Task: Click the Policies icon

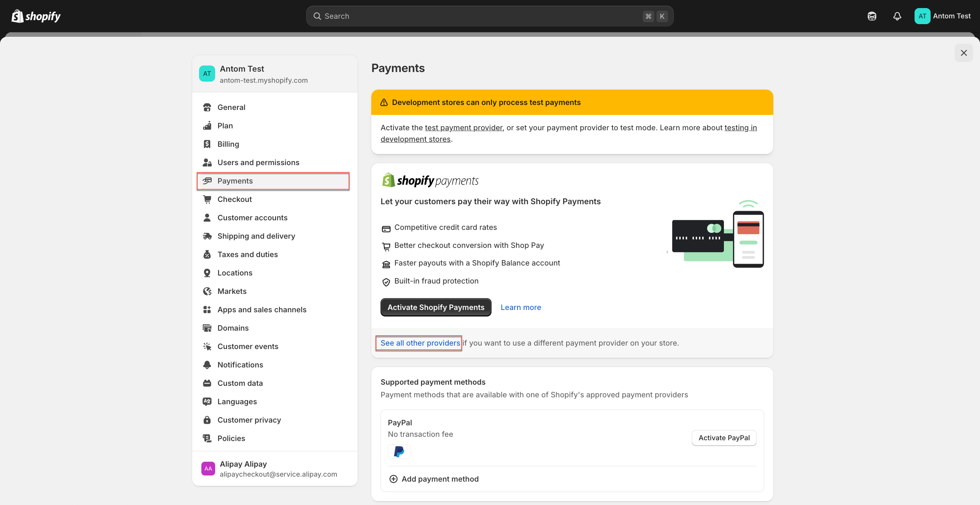Action: pyautogui.click(x=207, y=438)
